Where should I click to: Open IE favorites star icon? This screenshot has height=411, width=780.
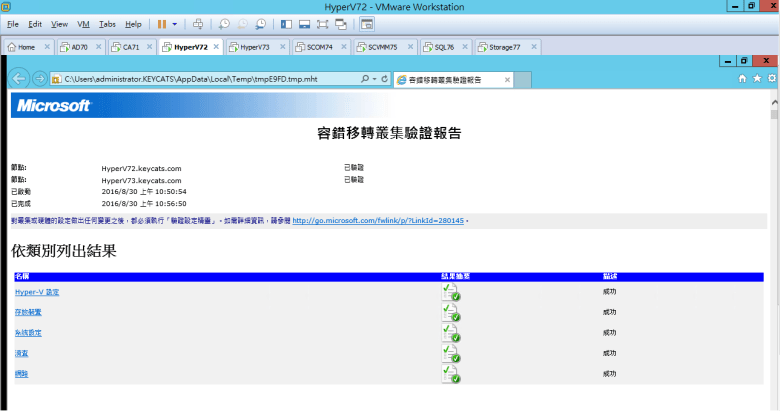(x=756, y=78)
